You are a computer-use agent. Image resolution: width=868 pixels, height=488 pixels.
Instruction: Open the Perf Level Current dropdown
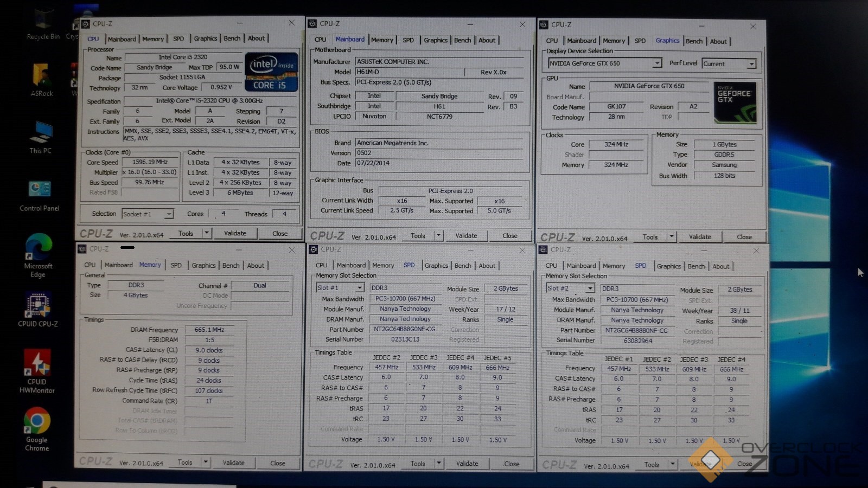coord(751,64)
